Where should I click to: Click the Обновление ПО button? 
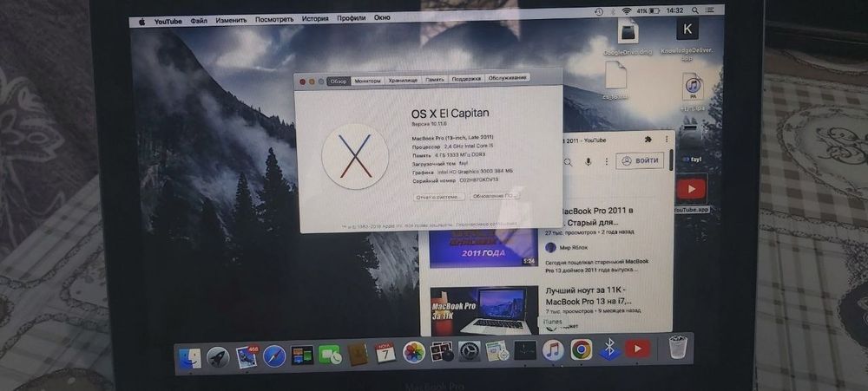495,196
